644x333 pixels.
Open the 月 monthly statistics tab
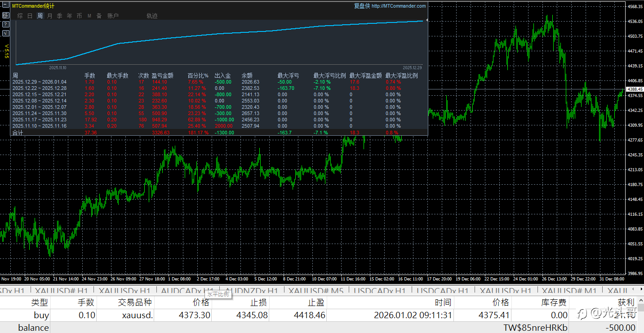point(49,16)
